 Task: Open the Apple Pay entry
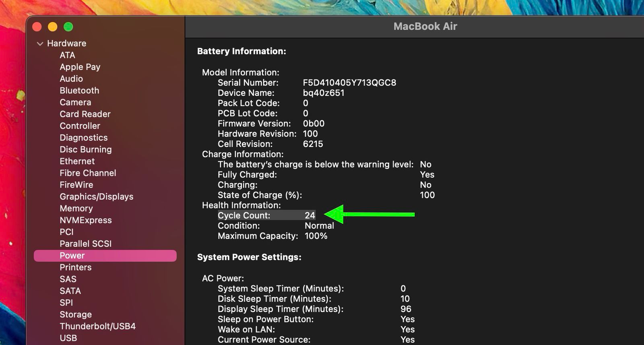pyautogui.click(x=80, y=67)
